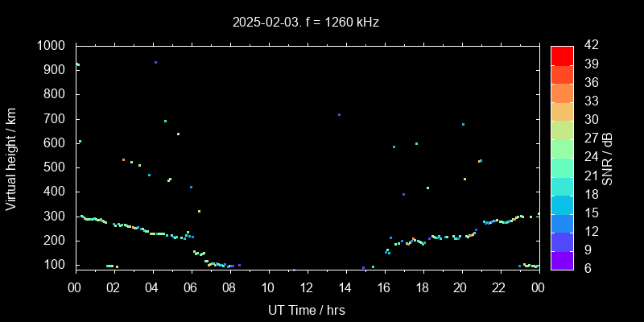Click the isolated blue point near 720 km
This screenshot has height=322, width=644.
pyautogui.click(x=339, y=114)
